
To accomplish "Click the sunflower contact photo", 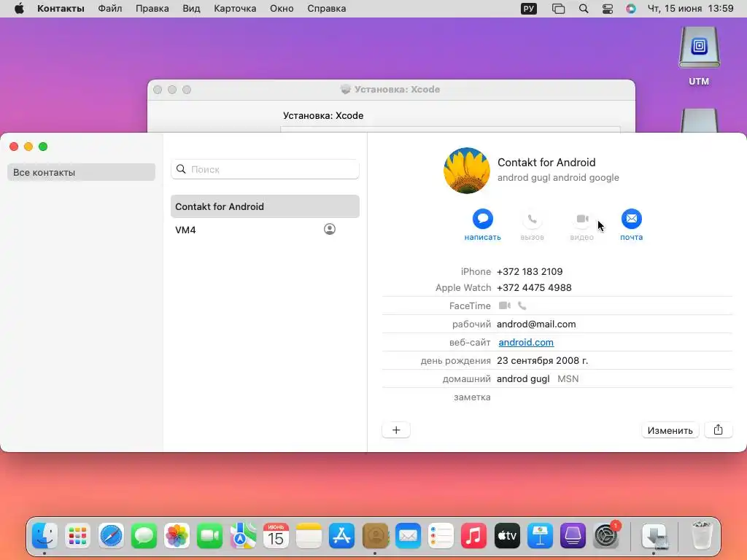I will coord(466,171).
